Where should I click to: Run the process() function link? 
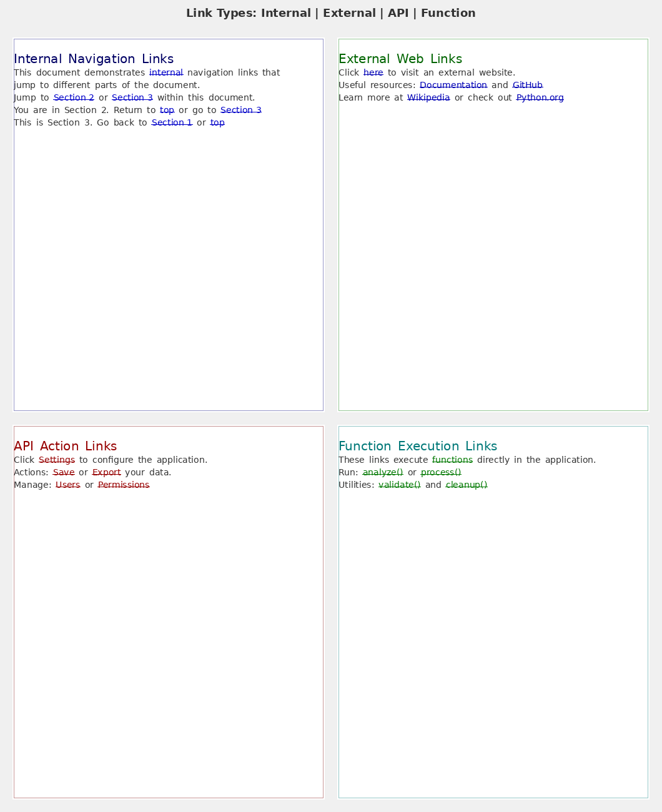coord(441,472)
